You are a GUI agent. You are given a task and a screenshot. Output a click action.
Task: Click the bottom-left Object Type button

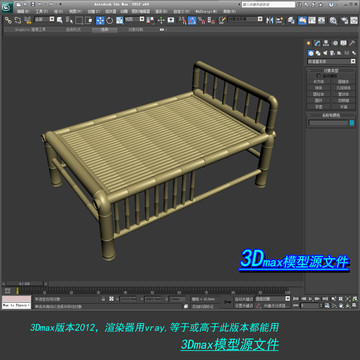pyautogui.click(x=319, y=107)
